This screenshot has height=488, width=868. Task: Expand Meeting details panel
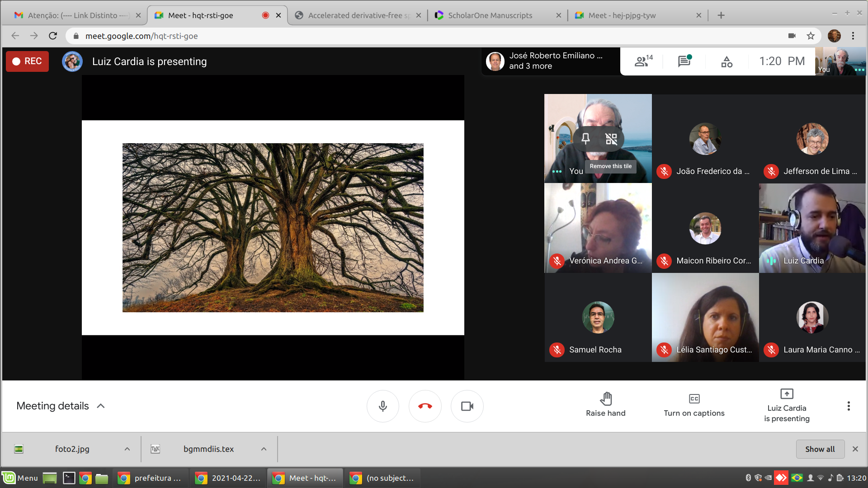pos(61,406)
